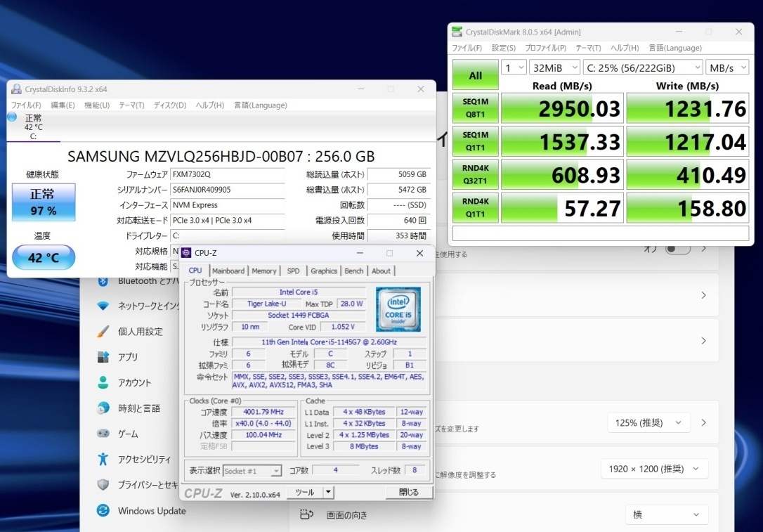Open ディスク(D) menu in CrystalDiskInfo
Image resolution: width=763 pixels, height=532 pixels.
click(170, 105)
